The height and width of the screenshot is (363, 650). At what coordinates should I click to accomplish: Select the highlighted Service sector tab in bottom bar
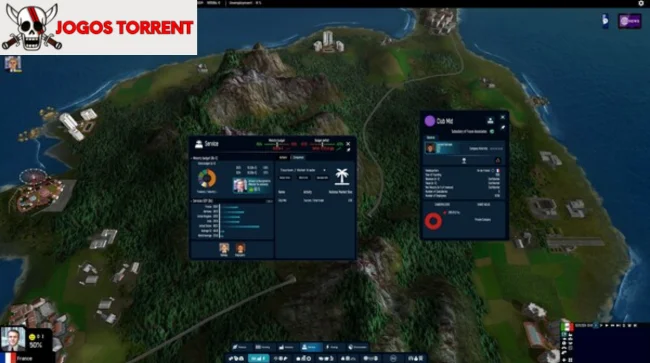click(311, 347)
